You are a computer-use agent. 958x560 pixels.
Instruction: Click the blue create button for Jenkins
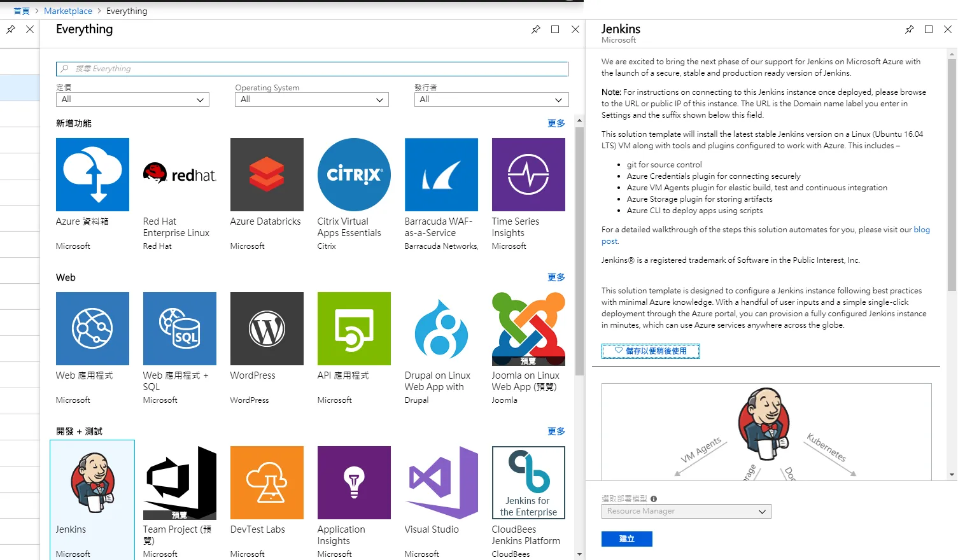tap(626, 539)
